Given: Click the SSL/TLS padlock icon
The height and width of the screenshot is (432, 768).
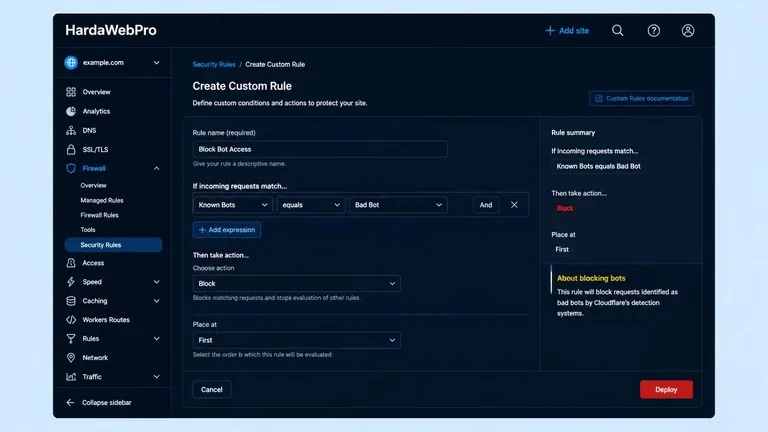Looking at the screenshot, I should pyautogui.click(x=71, y=149).
